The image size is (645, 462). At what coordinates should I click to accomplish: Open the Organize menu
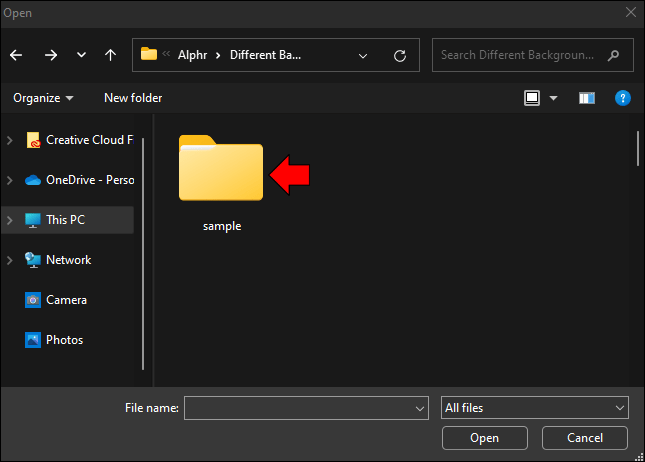pyautogui.click(x=43, y=98)
